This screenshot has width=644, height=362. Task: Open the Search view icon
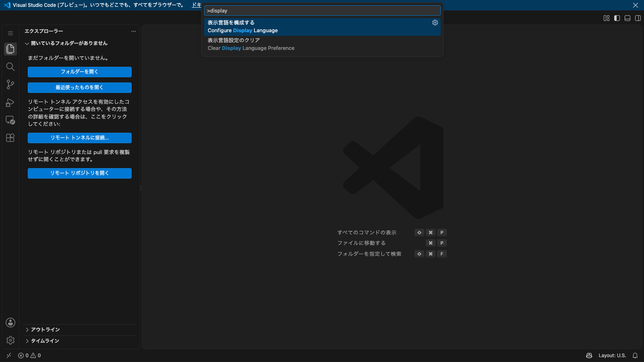[10, 67]
